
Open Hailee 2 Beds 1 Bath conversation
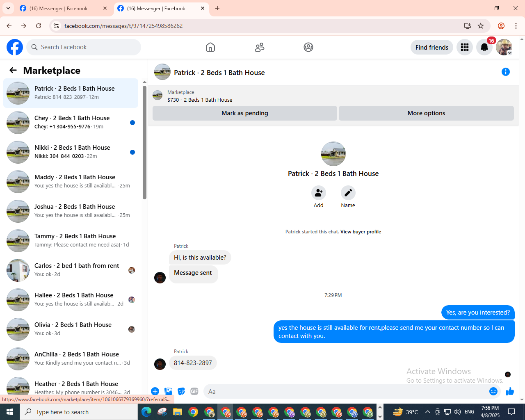[71, 299]
